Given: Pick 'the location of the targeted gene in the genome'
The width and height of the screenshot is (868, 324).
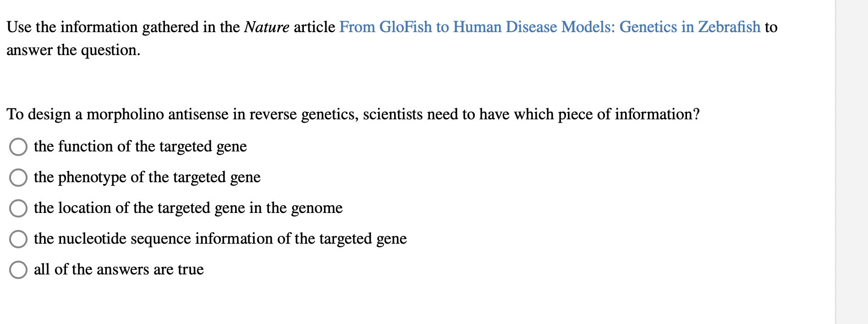Looking at the screenshot, I should pos(18,209).
